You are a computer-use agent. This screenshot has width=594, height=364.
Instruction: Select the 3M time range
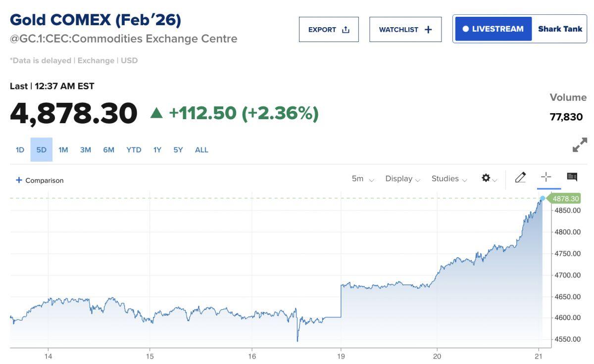(x=86, y=150)
